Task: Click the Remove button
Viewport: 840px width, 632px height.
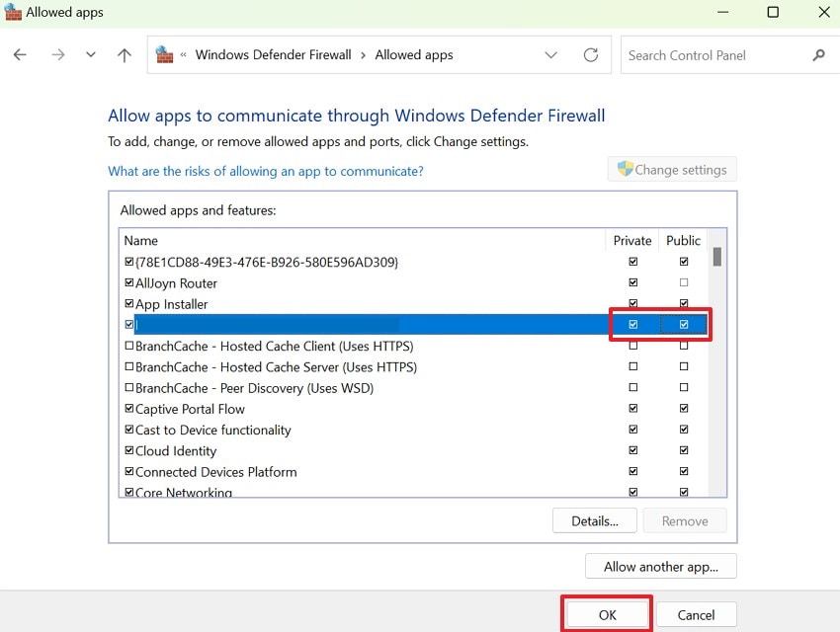Action: 685,520
